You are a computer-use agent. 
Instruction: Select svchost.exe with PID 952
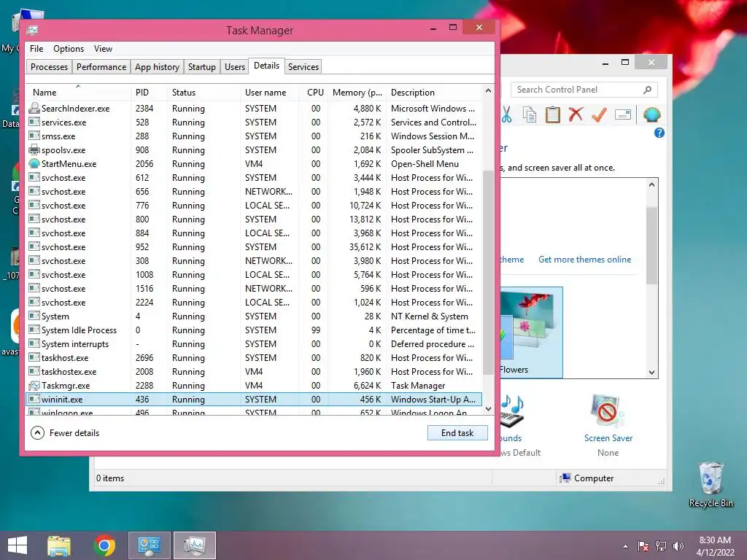point(255,246)
